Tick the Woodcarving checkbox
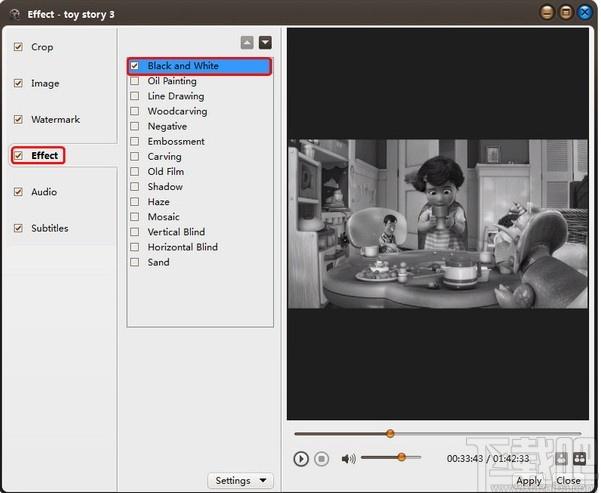601x493 pixels. 135,111
